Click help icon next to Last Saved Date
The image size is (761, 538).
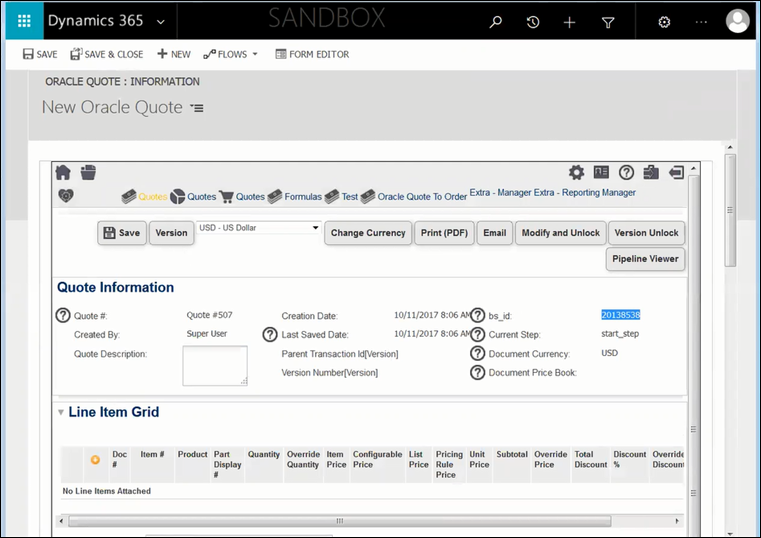click(270, 334)
